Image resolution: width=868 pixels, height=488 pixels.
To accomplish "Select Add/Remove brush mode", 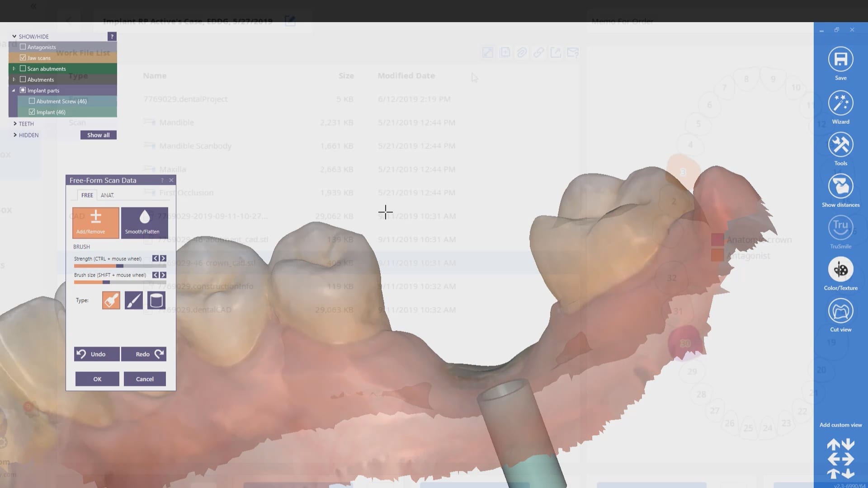I will click(95, 222).
